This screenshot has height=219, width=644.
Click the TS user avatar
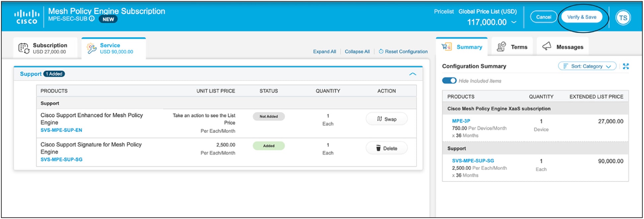[x=623, y=18]
